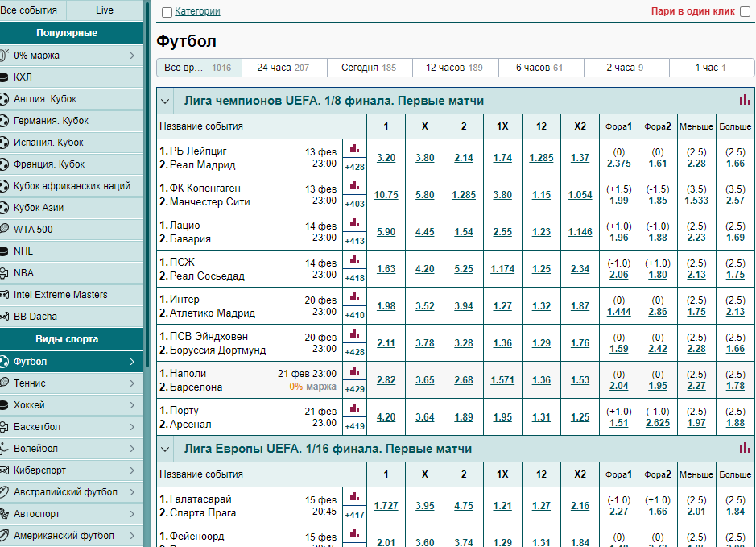Open statistics icon for ФК Копенгаген match
Image resolution: width=756 pixels, height=547 pixels.
pos(355,186)
